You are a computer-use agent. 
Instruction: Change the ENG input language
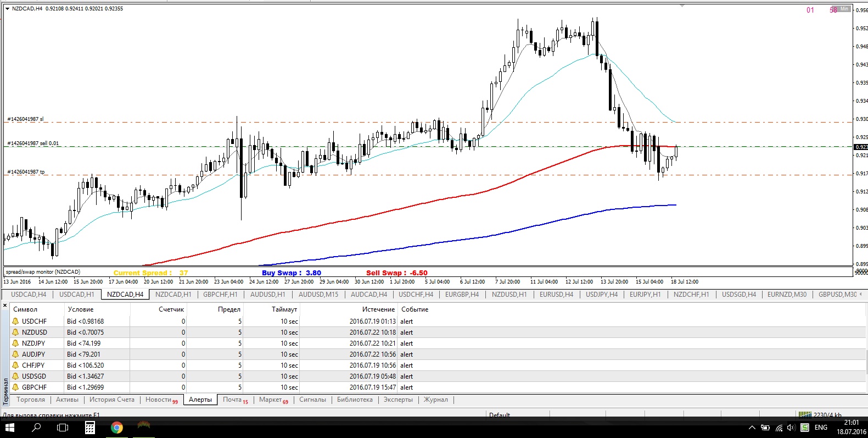[821, 428]
